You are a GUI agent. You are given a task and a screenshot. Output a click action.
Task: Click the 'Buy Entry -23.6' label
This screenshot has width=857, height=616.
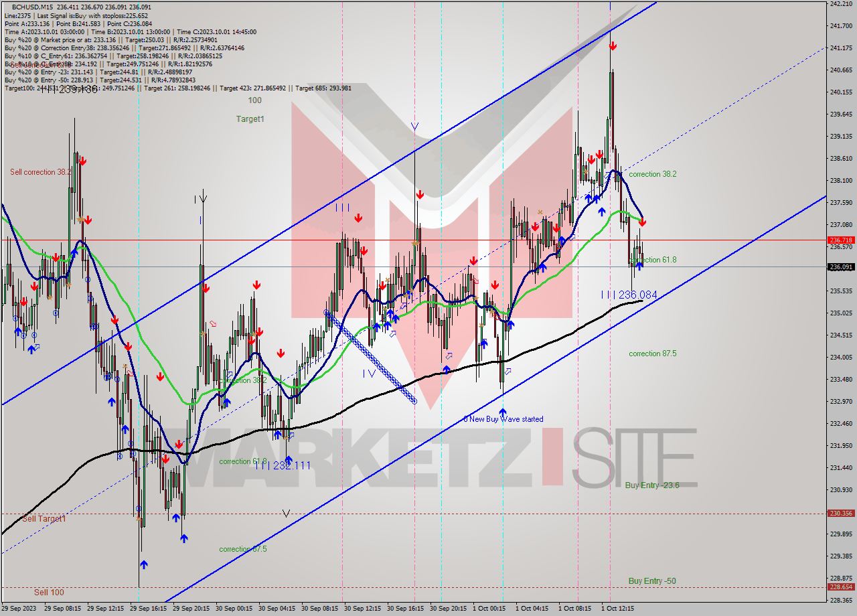click(x=652, y=485)
